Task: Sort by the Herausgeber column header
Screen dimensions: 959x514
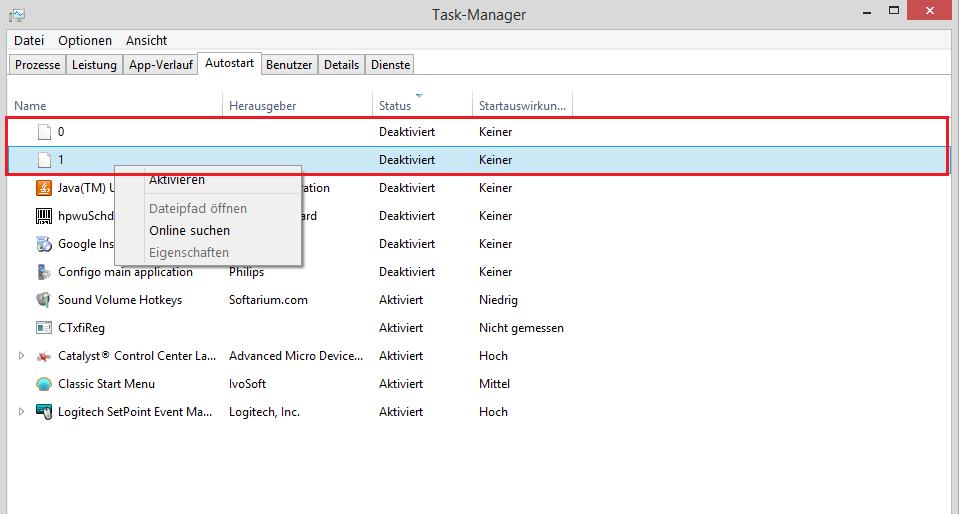Action: pyautogui.click(x=263, y=105)
